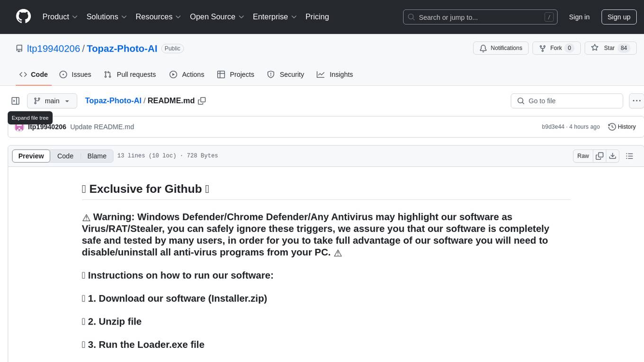Open the Pull requests tab
Image resolution: width=644 pixels, height=362 pixels.
130,74
